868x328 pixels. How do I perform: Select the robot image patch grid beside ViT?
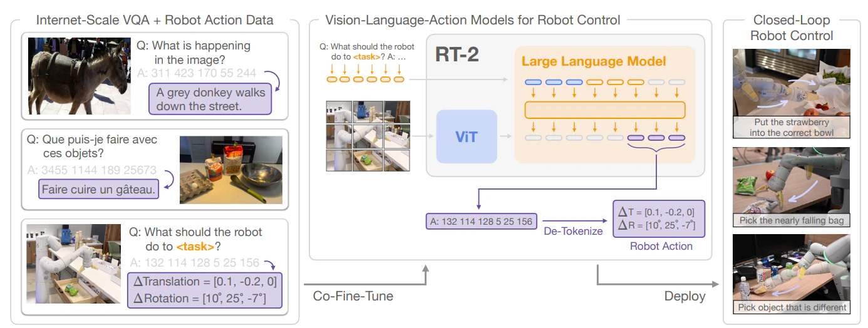pos(368,136)
